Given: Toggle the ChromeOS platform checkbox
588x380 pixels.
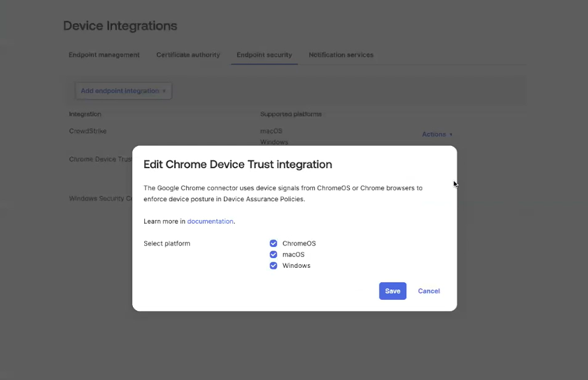Looking at the screenshot, I should pyautogui.click(x=273, y=243).
